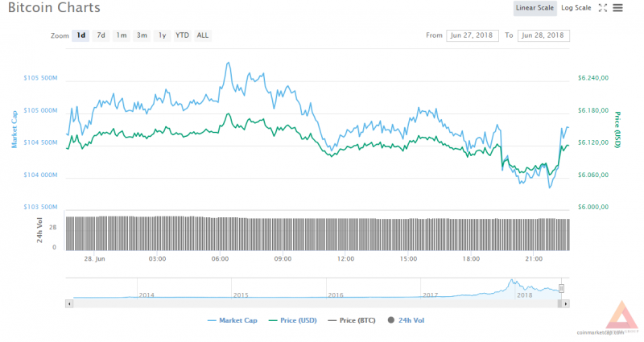Toggle Market Cap series in legend
Screen dimensions: 644x342
click(233, 320)
